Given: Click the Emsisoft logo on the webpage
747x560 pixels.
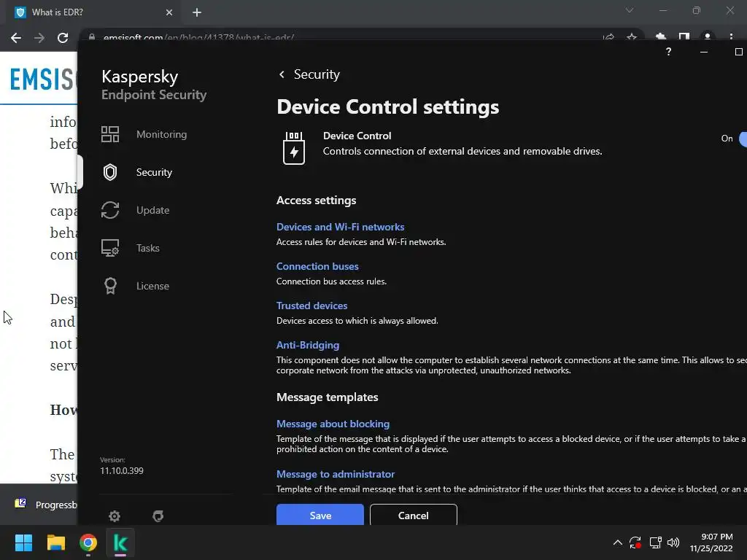Looking at the screenshot, I should click(x=43, y=79).
